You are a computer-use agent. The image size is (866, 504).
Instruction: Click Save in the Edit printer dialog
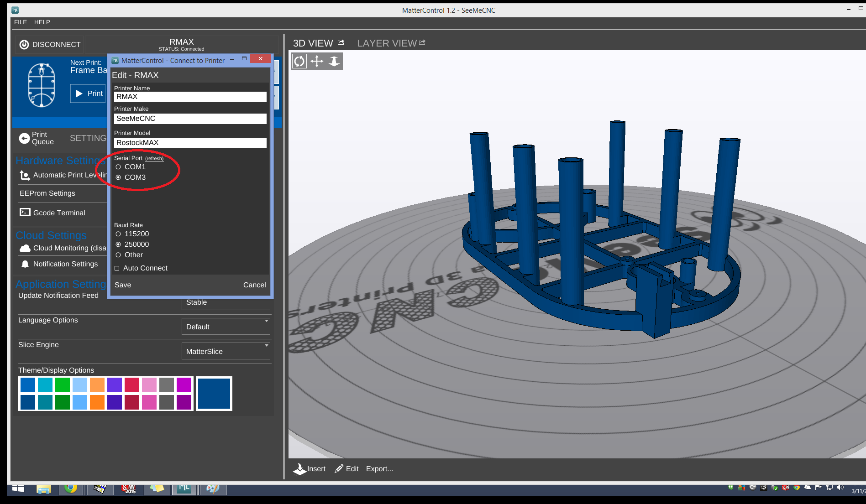123,285
